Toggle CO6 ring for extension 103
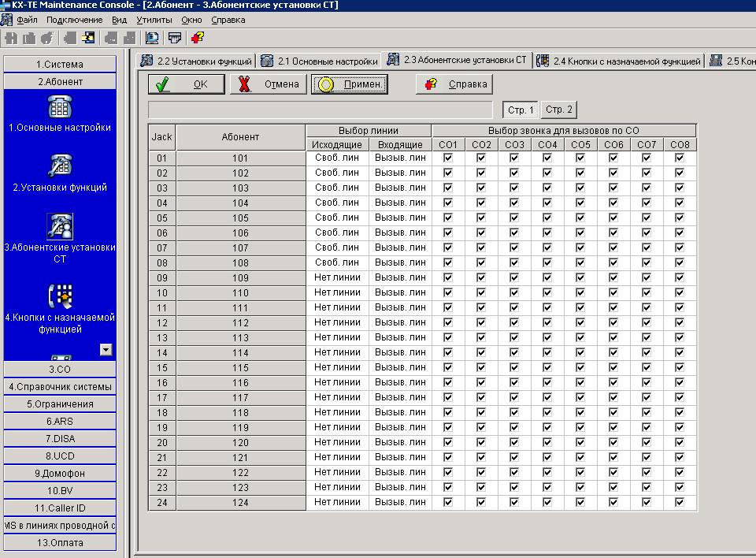This screenshot has width=756, height=558. (x=613, y=188)
